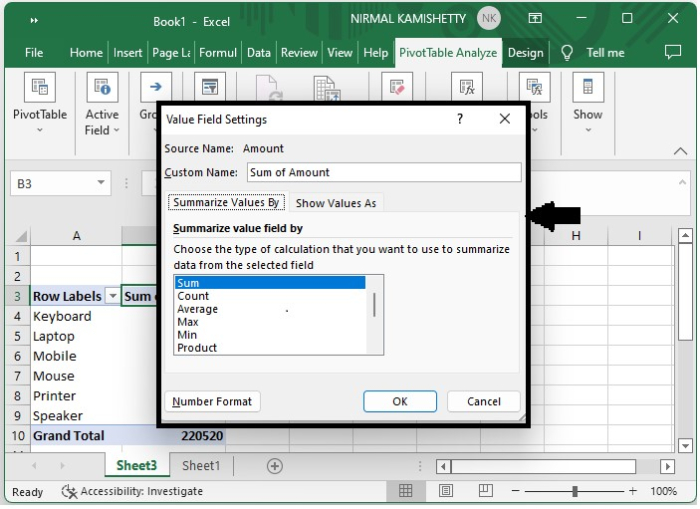
Task: Click the vertical scroll up arrow
Action: click(x=685, y=234)
